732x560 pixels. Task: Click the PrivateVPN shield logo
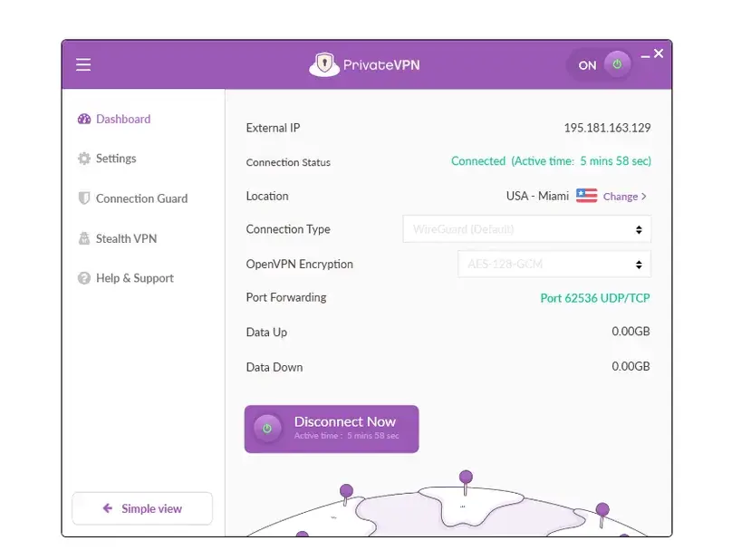[324, 64]
